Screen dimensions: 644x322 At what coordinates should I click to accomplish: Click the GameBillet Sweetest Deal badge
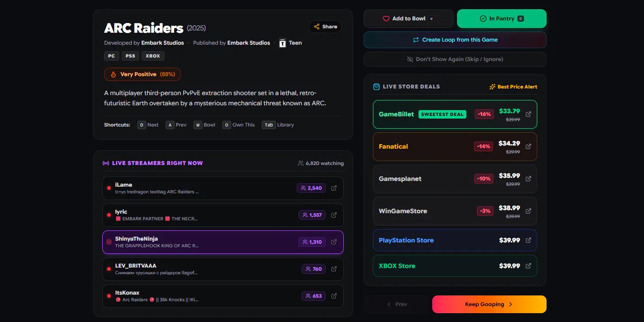442,114
